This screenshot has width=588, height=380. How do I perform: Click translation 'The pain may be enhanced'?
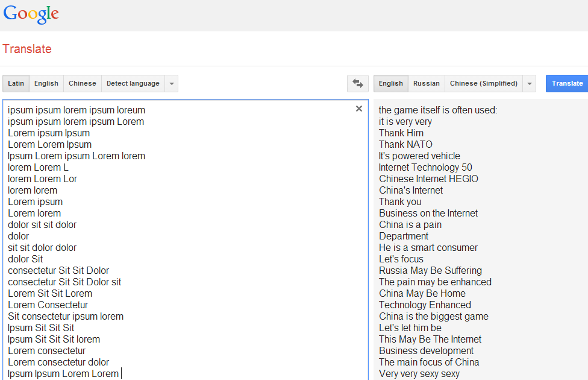point(435,282)
